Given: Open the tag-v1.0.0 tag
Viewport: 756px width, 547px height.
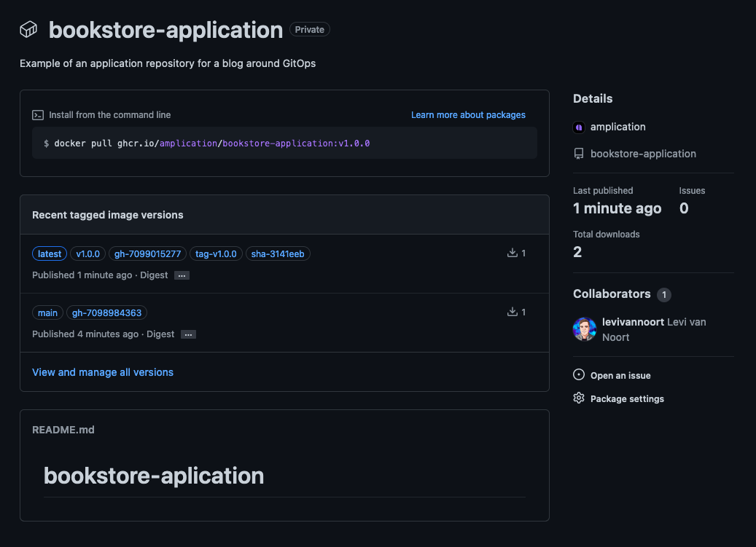Looking at the screenshot, I should click(x=216, y=253).
